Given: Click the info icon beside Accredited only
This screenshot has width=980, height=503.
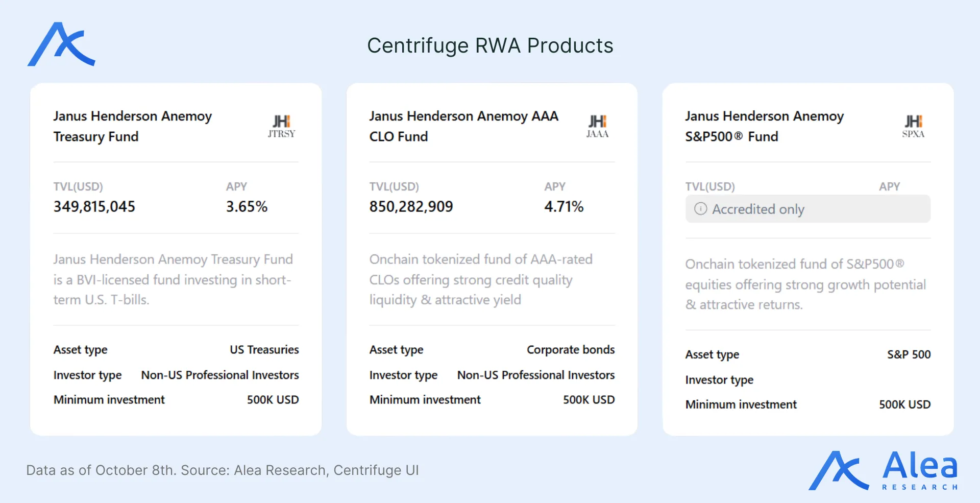Looking at the screenshot, I should [700, 209].
